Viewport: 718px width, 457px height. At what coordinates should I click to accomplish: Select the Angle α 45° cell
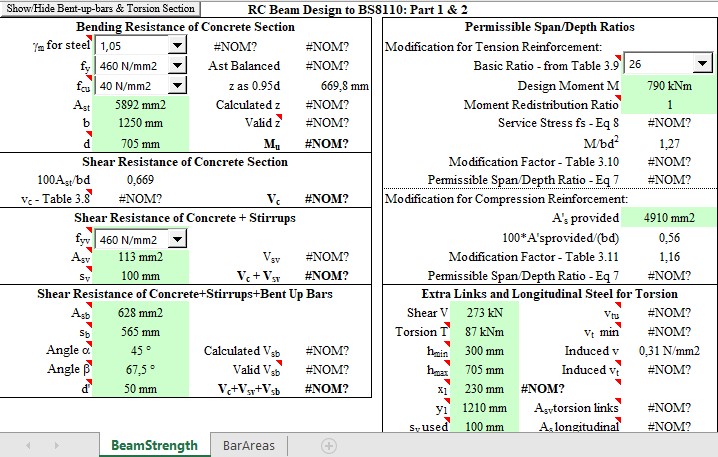pos(141,351)
